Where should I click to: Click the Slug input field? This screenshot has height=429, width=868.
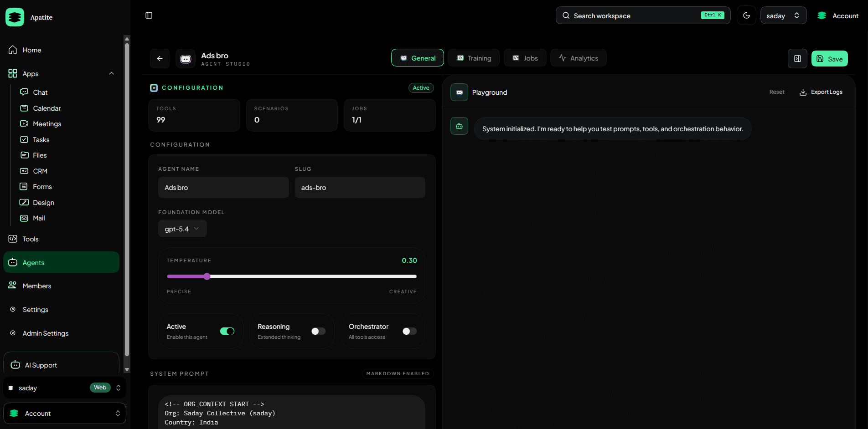[x=360, y=188]
